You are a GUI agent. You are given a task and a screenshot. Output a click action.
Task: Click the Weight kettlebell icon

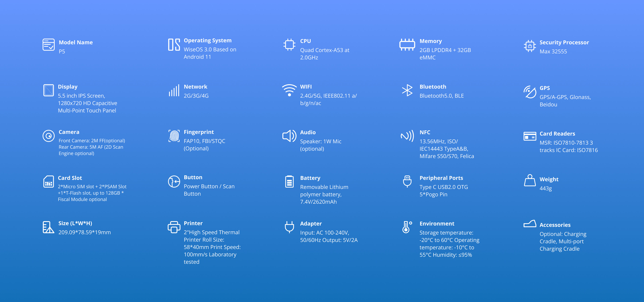[530, 180]
